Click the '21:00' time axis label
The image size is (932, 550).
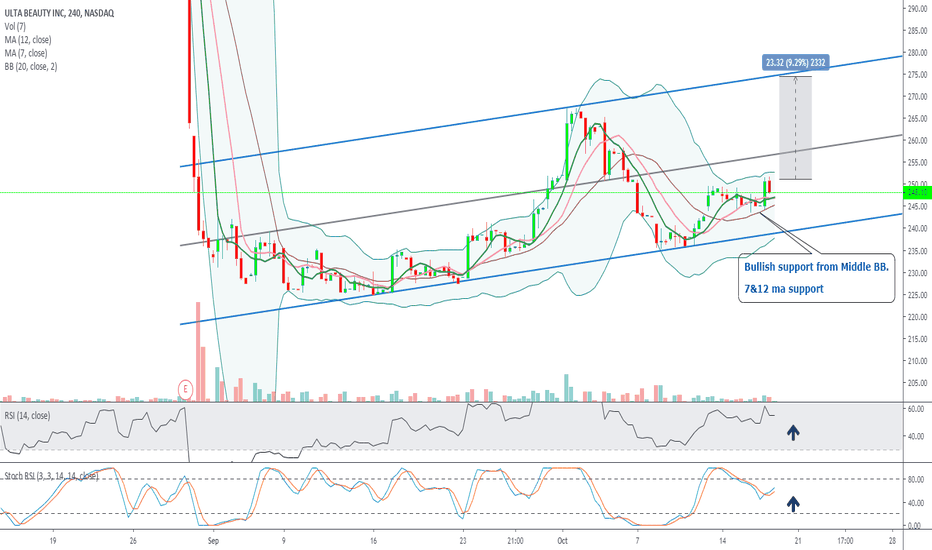(515, 540)
